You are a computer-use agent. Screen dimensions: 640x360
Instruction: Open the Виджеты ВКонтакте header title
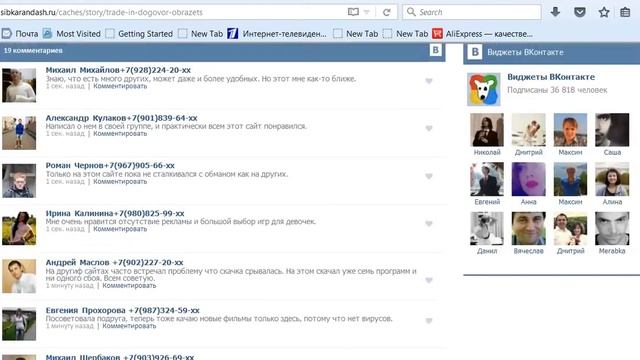(x=525, y=52)
